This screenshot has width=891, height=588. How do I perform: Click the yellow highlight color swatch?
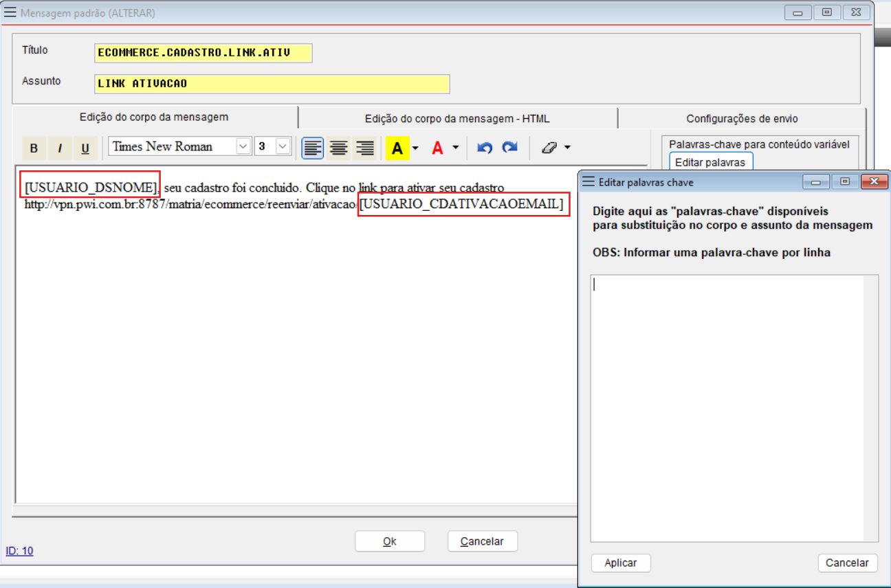(x=397, y=148)
